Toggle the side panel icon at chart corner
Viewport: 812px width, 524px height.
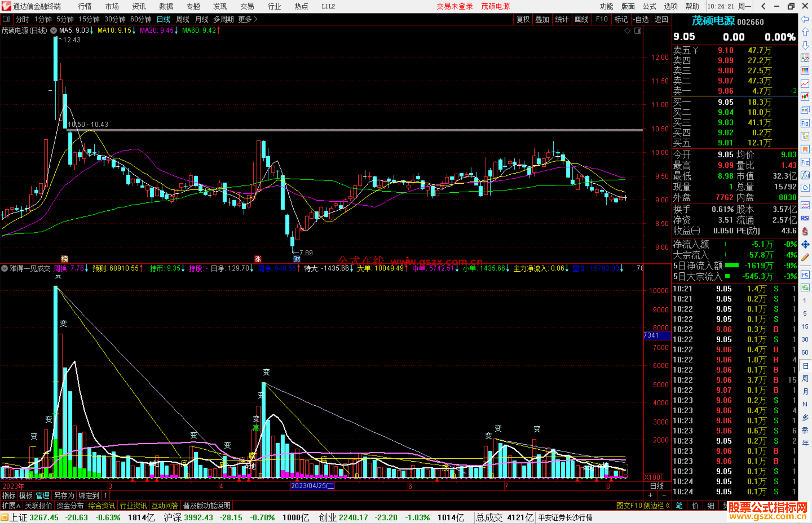(638, 31)
